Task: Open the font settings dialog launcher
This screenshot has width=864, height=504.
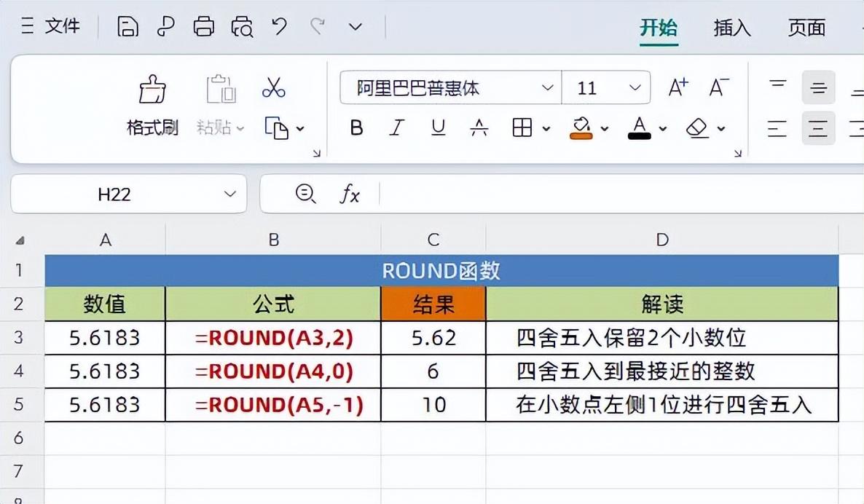Action: (738, 154)
